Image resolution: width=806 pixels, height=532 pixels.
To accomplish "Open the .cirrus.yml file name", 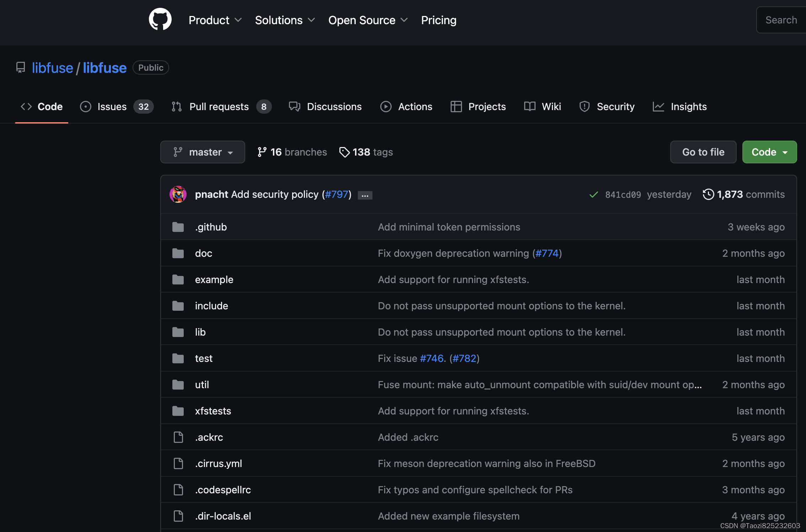I will click(x=219, y=463).
